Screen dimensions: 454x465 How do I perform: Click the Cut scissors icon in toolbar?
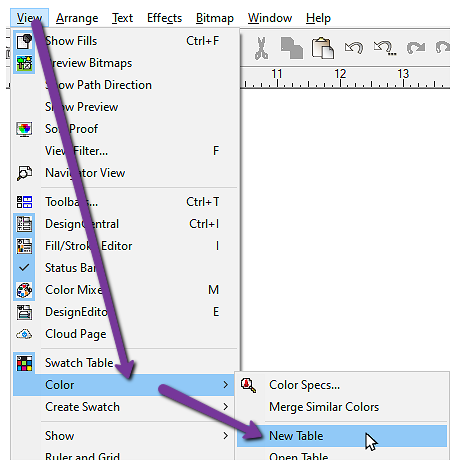pos(261,48)
